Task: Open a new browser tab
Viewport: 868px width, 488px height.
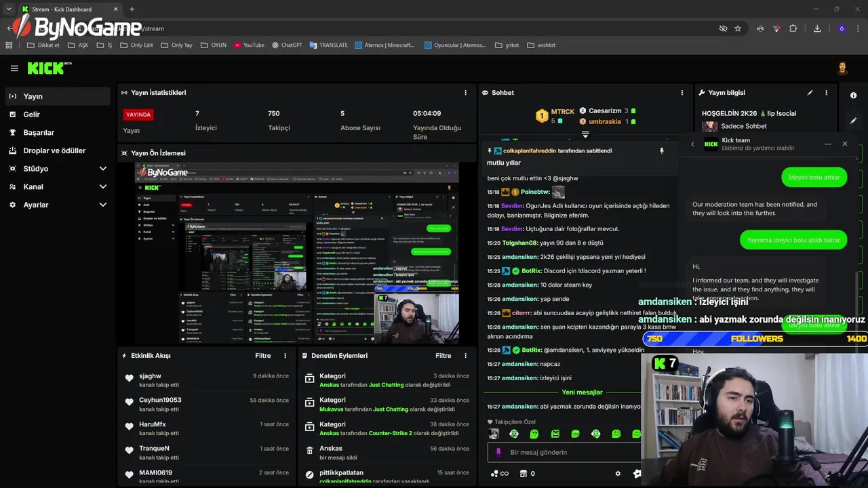Action: (x=132, y=9)
